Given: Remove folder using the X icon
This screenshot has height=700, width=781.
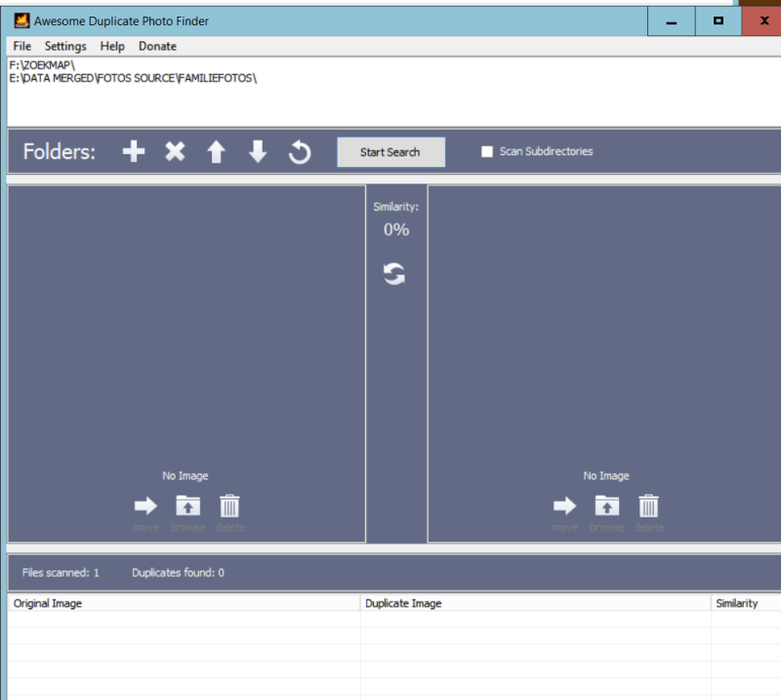Looking at the screenshot, I should coord(175,151).
